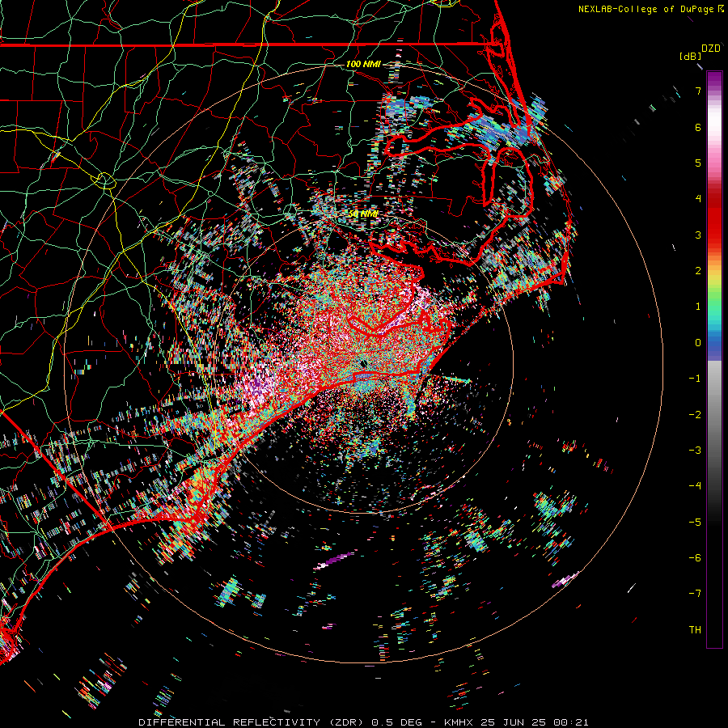Screen dimensions: 728x728
Task: Click the -4 value on the color scale
Action: pos(695,486)
